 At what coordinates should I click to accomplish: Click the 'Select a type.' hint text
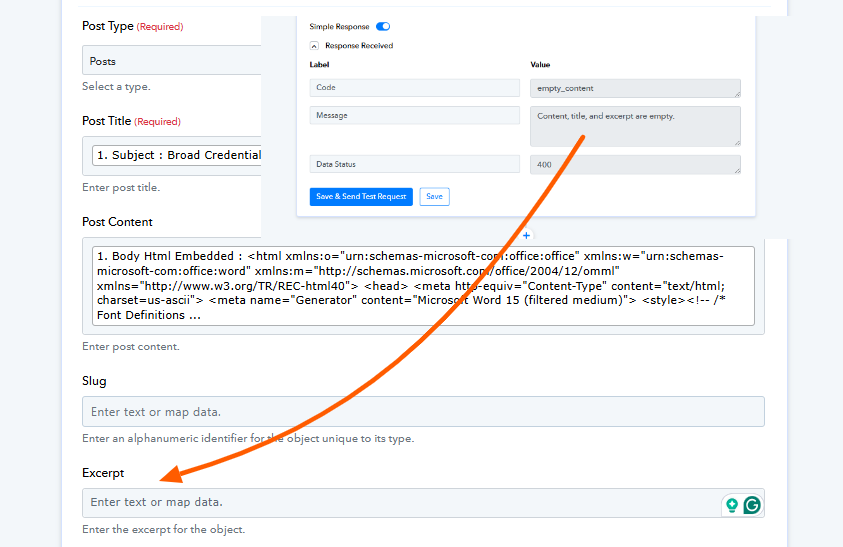pos(116,87)
